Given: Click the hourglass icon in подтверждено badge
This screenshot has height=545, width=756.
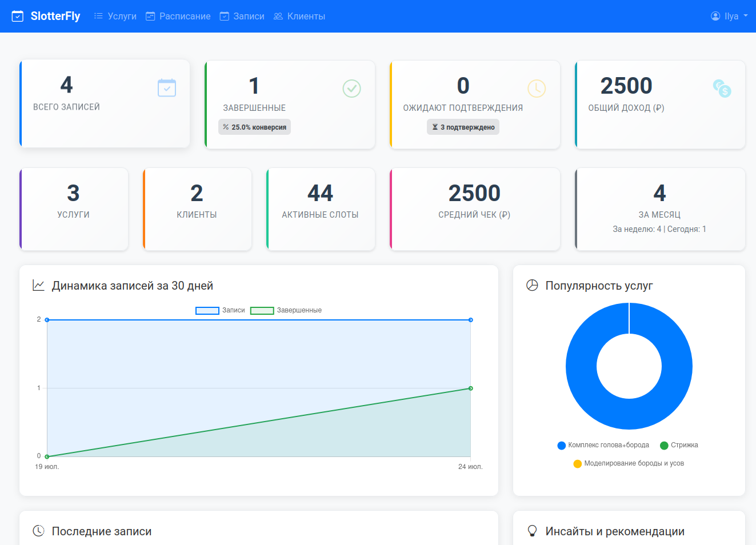Looking at the screenshot, I should [x=435, y=127].
